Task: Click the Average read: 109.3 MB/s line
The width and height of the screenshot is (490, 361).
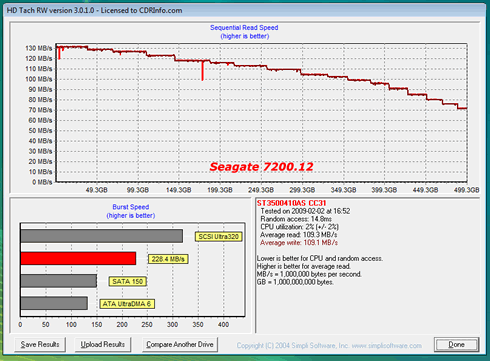Action: click(x=298, y=235)
